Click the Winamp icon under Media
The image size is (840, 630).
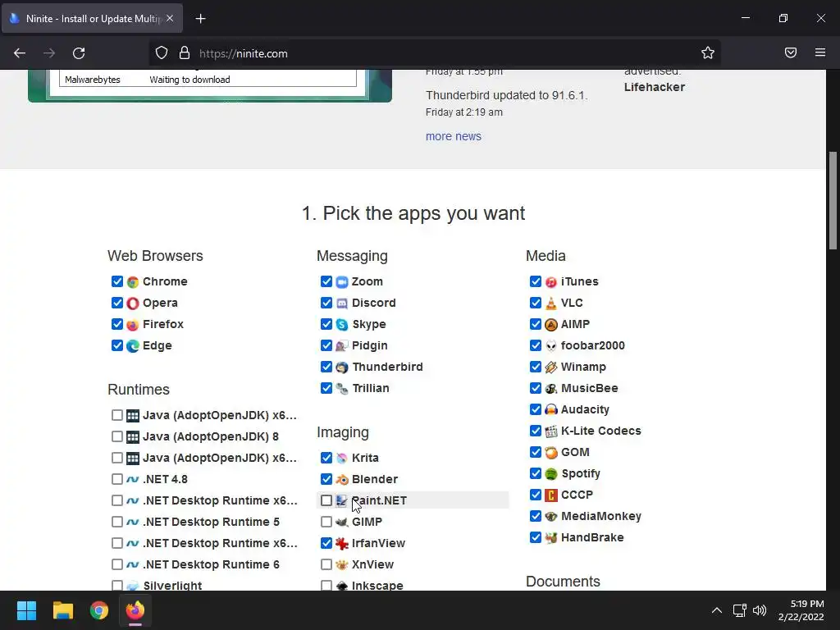click(x=551, y=367)
